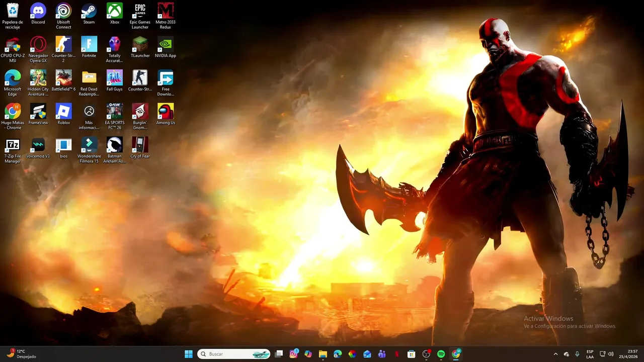Click the bios file icon

tap(63, 148)
